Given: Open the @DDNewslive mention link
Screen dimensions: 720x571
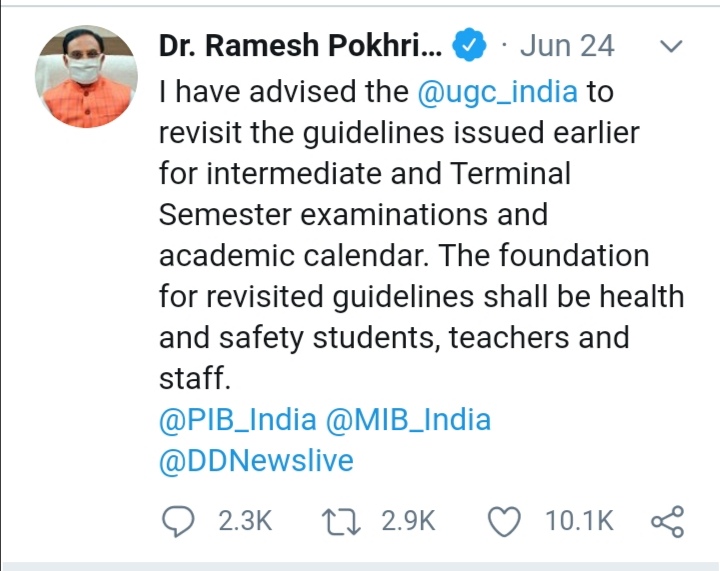Looking at the screenshot, I should [x=256, y=460].
